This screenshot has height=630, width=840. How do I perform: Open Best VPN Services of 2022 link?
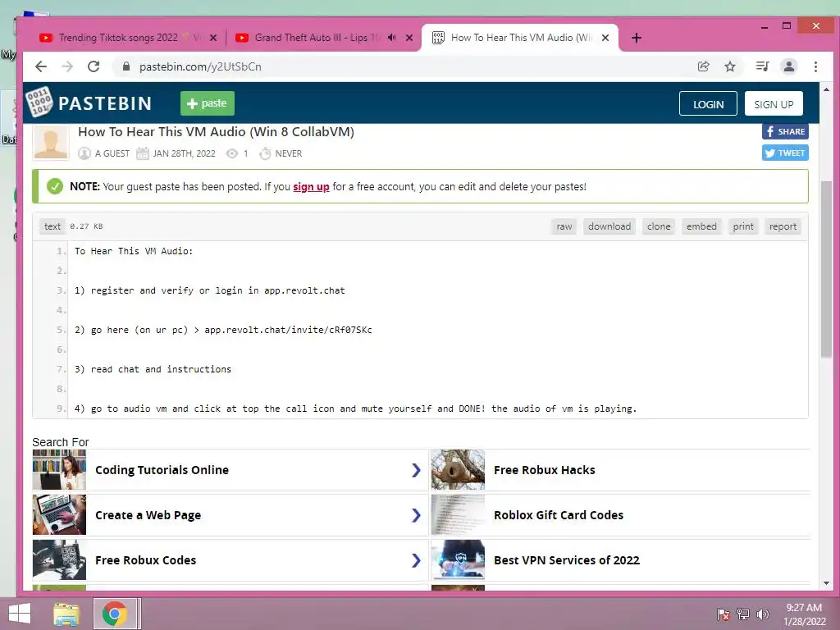coord(567,559)
